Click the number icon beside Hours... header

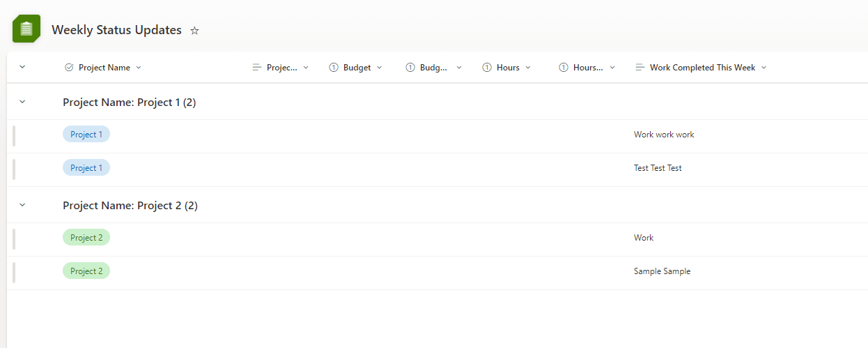[x=564, y=68]
